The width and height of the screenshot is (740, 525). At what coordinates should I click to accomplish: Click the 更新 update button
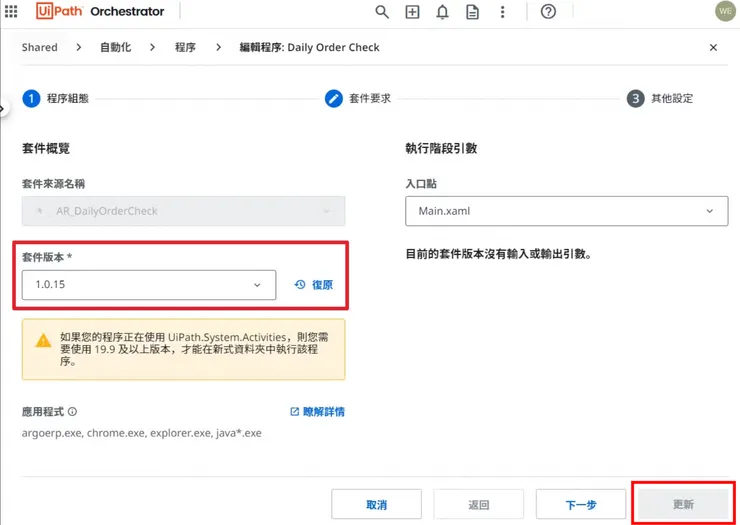point(683,505)
